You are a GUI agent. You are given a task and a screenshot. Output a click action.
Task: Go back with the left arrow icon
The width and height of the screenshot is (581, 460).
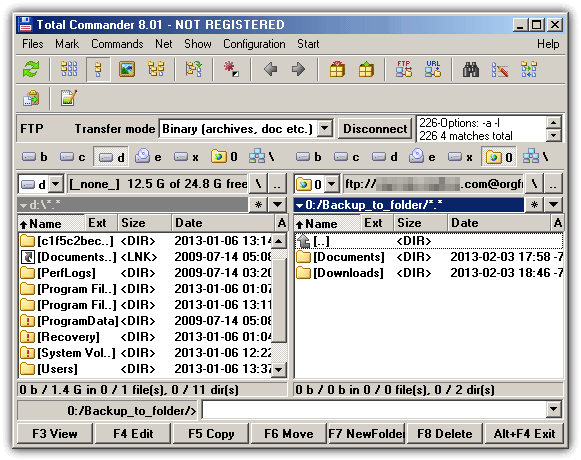pos(270,69)
